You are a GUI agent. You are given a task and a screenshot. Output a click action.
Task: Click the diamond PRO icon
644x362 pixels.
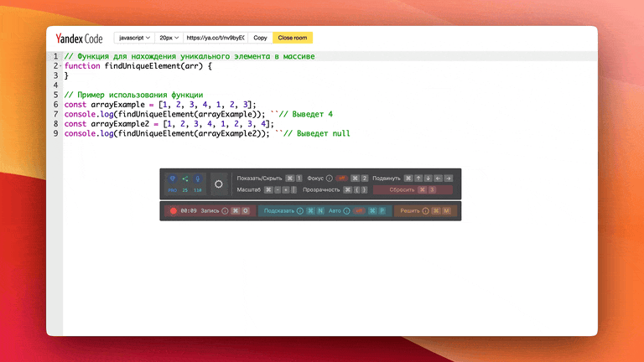pos(172,178)
